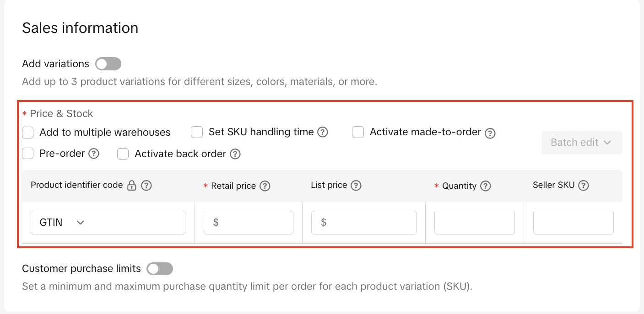Open the GTIN identifier type dropdown
Viewport: 644px width, 314px height.
click(108, 223)
